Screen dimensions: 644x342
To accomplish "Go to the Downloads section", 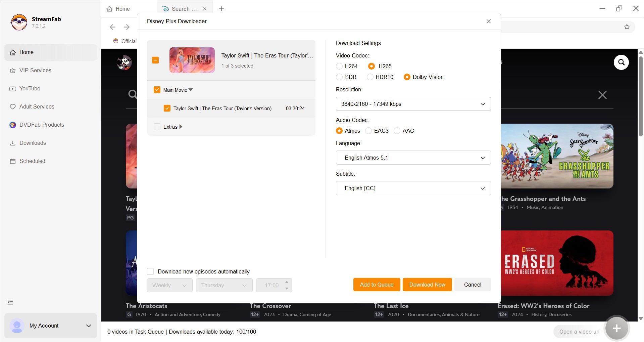I will click(33, 143).
